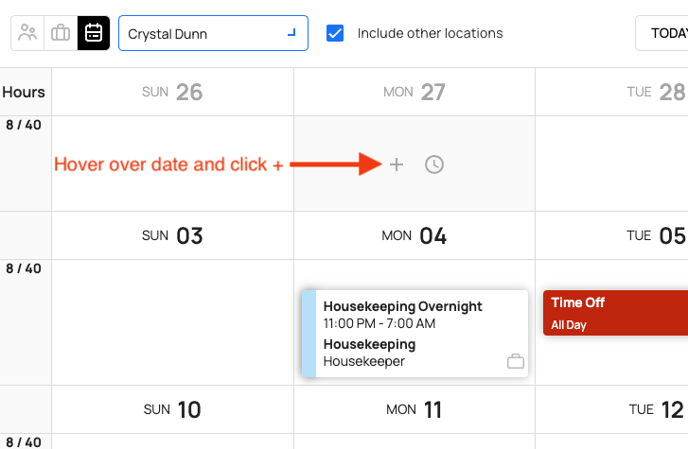Switch to the positions briefcase view icon
Screen dimensions: 688x449
point(61,33)
